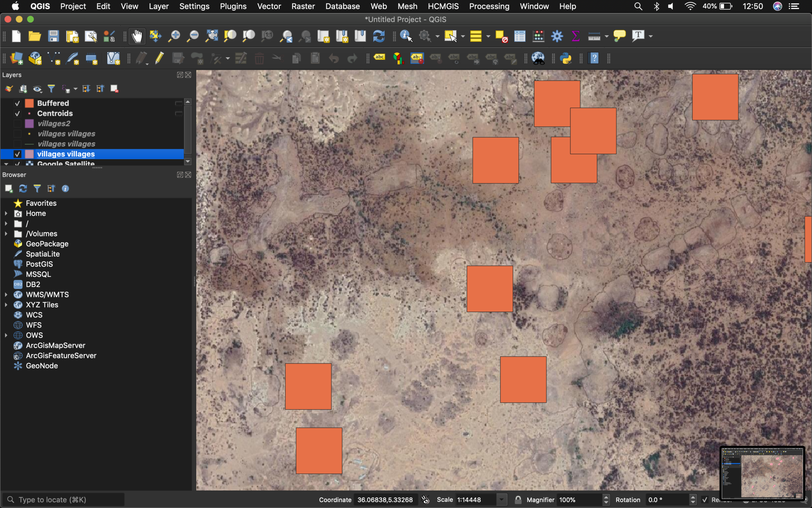Click the Refresh map icon
Screen dimensions: 812x508
[x=379, y=37]
